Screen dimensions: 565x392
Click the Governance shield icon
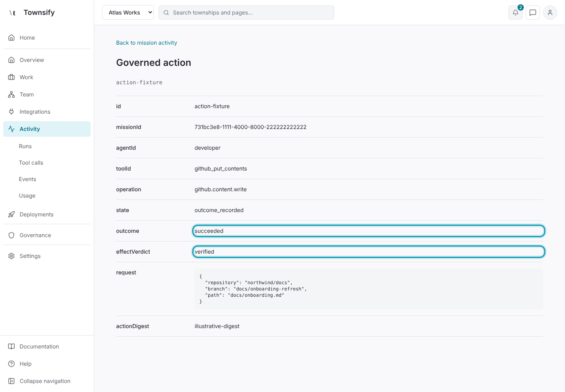point(11,235)
